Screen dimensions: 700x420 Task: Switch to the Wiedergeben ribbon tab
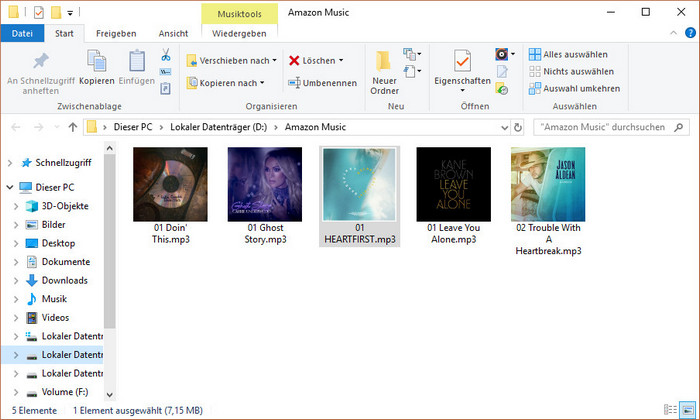point(239,33)
